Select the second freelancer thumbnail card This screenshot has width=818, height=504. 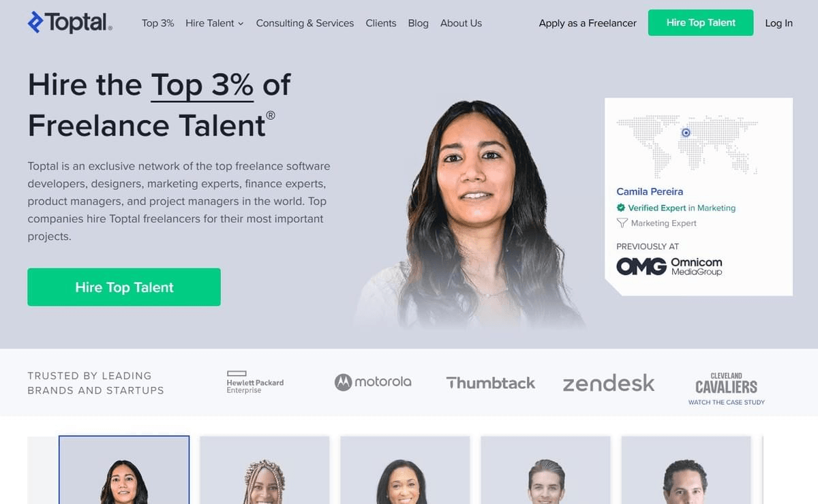click(x=264, y=470)
